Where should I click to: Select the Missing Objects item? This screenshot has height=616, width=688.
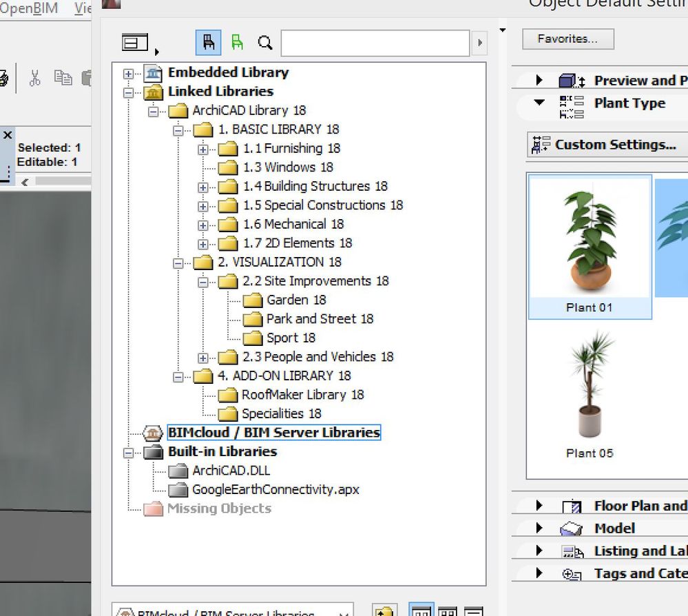(x=220, y=509)
